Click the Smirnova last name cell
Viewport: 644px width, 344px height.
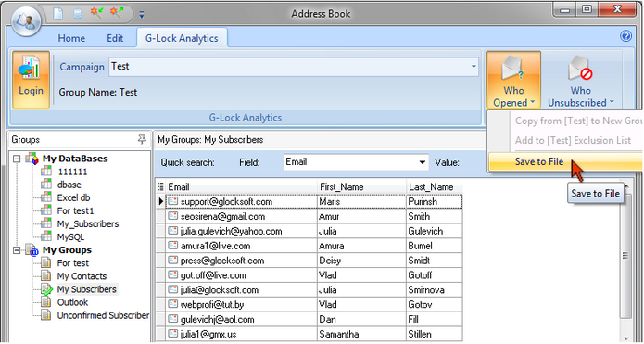[435, 290]
